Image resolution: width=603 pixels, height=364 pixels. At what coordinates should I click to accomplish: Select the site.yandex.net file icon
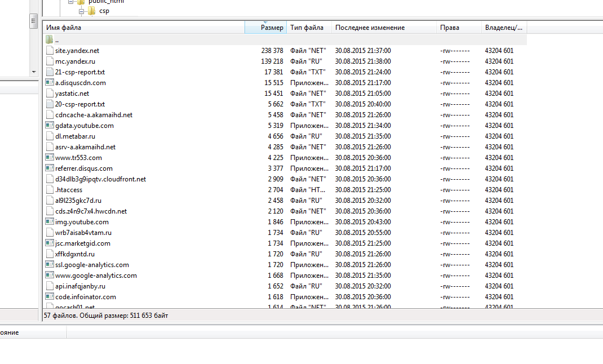coord(49,50)
